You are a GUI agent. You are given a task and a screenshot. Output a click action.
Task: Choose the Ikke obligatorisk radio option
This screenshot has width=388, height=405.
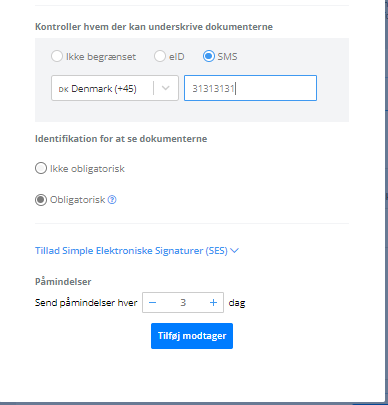[x=41, y=168]
